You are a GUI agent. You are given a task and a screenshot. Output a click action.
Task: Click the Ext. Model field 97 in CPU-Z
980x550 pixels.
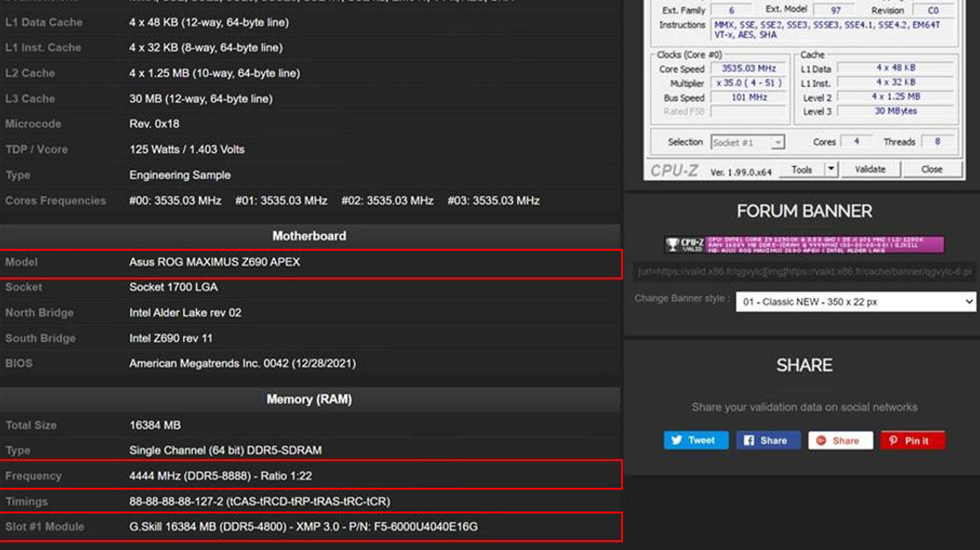[835, 10]
